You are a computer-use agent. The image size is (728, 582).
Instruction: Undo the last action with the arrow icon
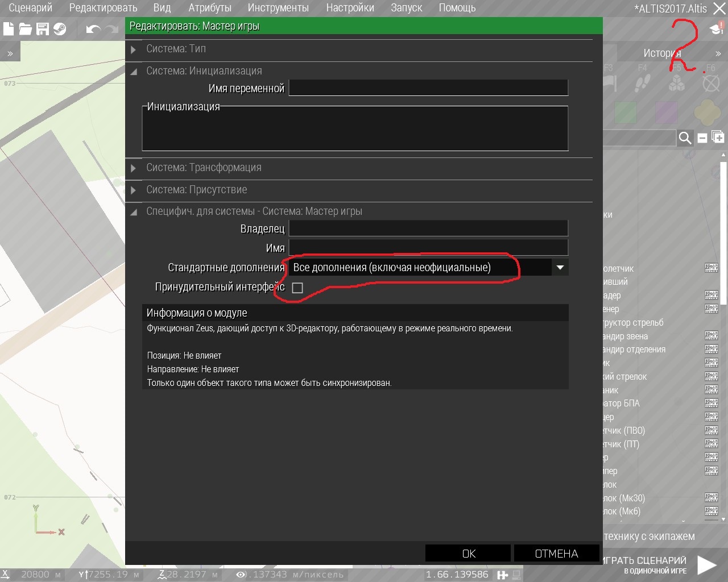(93, 29)
